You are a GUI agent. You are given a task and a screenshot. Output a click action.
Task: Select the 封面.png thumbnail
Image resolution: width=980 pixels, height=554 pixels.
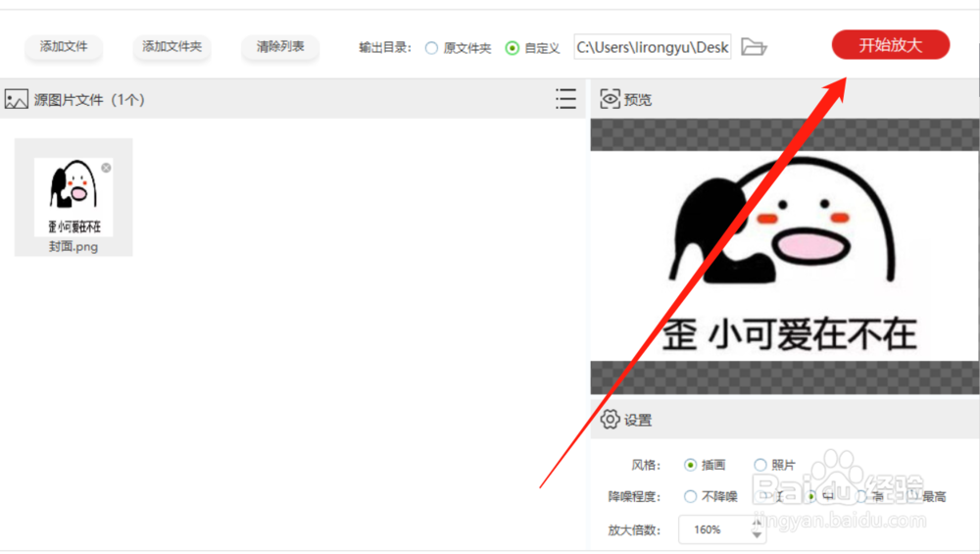73,197
